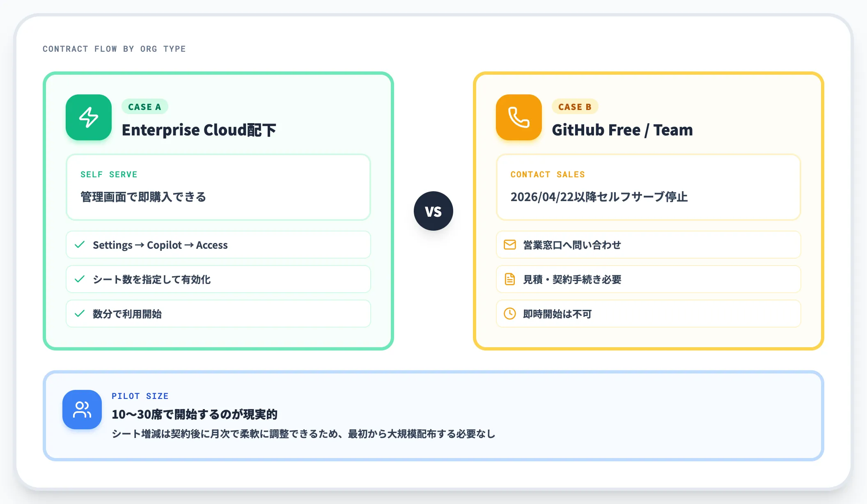Click the checkmark beside シート数を指定して有効化

click(x=80, y=279)
